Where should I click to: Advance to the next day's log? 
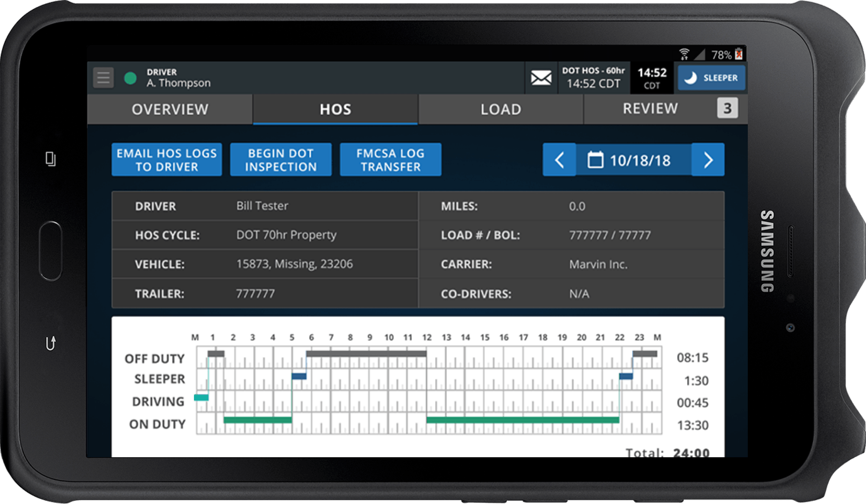pyautogui.click(x=708, y=160)
